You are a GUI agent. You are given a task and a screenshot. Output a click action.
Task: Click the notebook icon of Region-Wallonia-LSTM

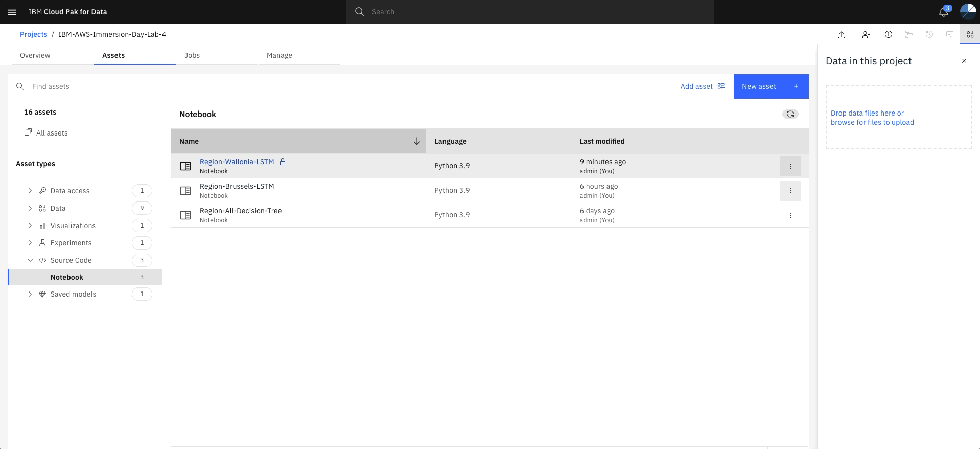[x=185, y=166]
